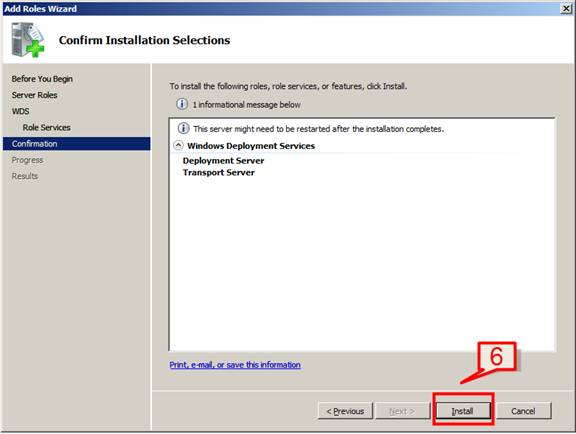Go to the Role Services step
The image size is (576, 434).
pyautogui.click(x=47, y=127)
